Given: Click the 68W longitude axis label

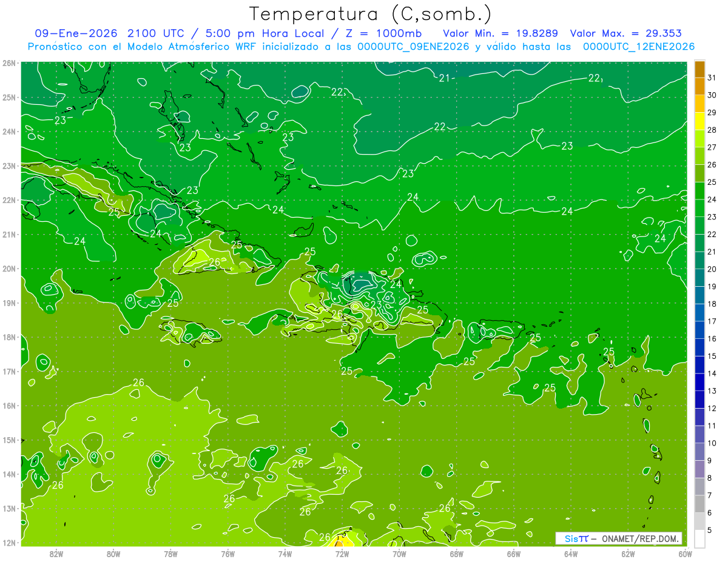Looking at the screenshot, I should [x=457, y=554].
